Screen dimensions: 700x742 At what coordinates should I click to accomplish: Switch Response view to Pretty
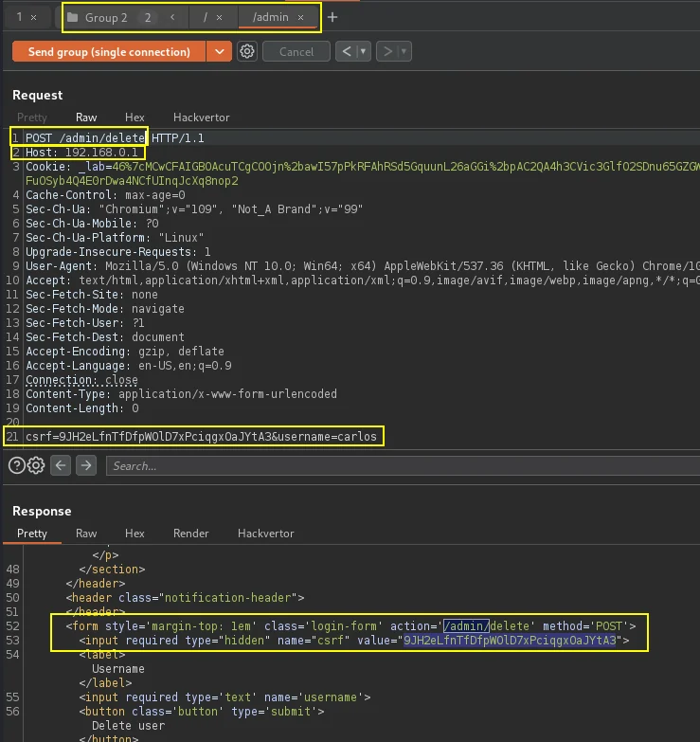point(31,534)
